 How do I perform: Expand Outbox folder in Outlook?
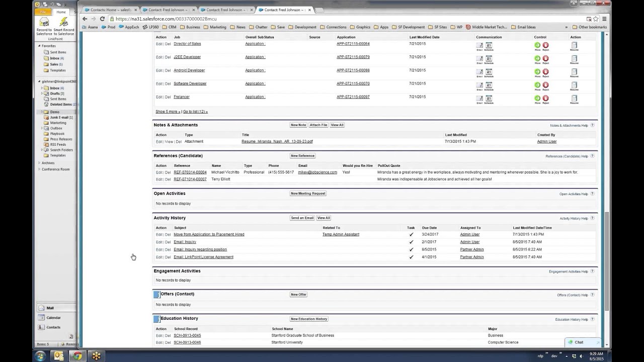point(43,128)
